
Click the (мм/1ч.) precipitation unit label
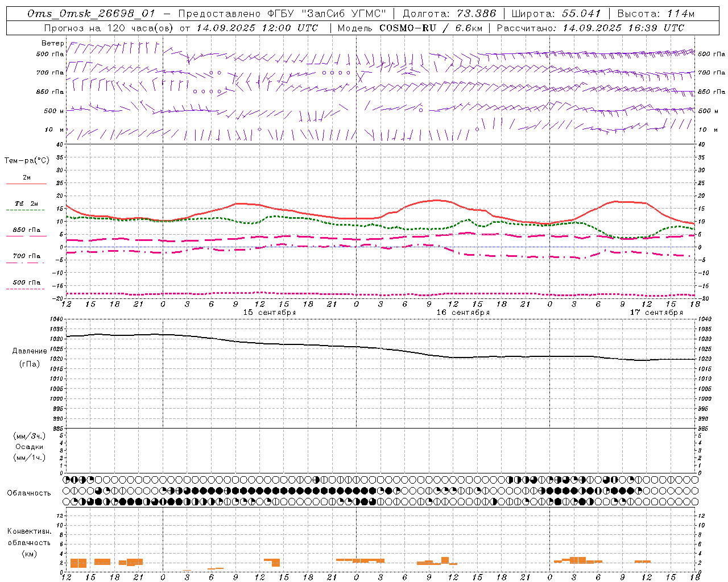point(30,458)
